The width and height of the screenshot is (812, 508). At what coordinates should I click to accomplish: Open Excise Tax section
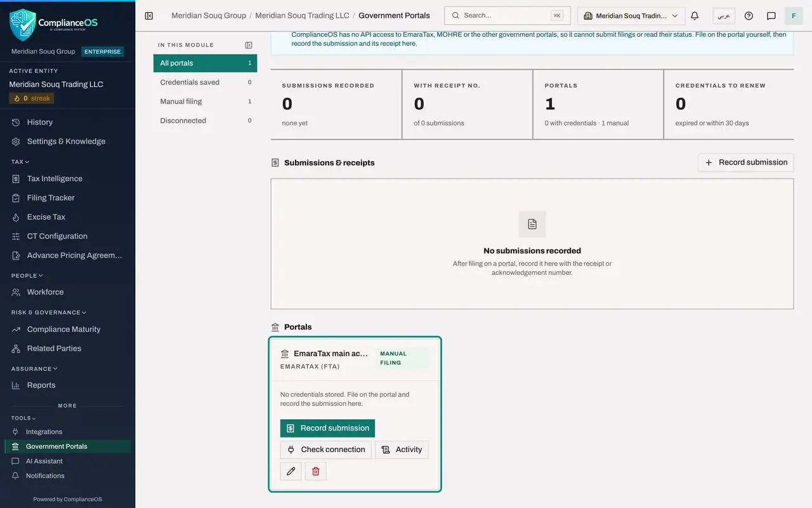[x=67, y=217]
